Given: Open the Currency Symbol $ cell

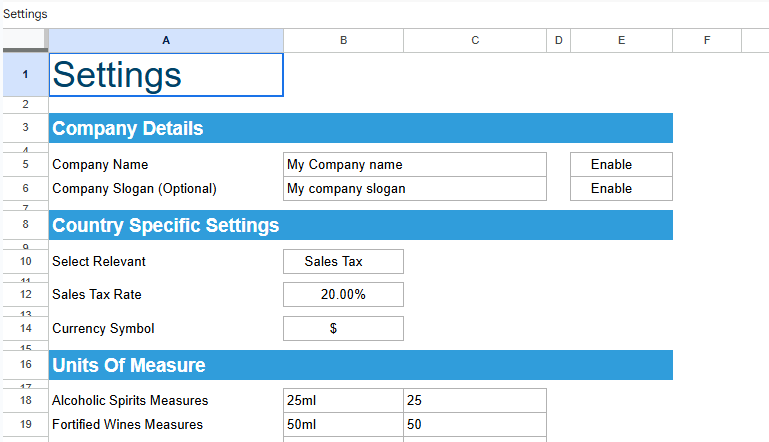Looking at the screenshot, I should tap(343, 329).
